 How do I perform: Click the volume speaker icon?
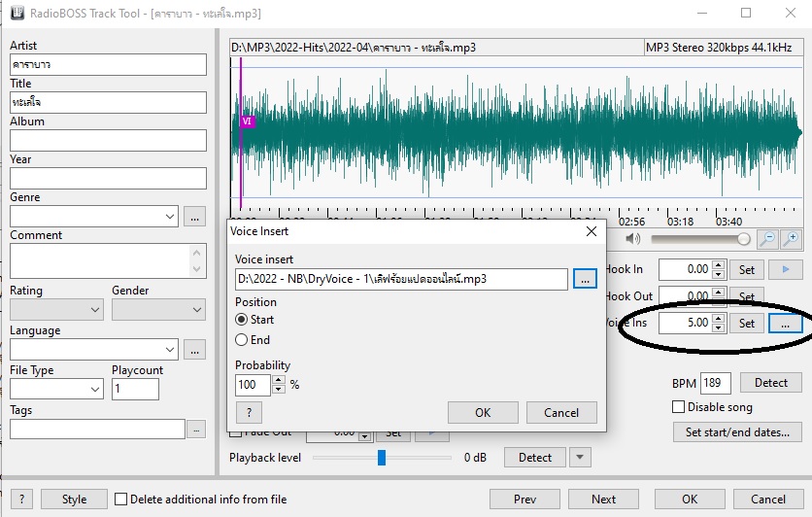click(632, 239)
